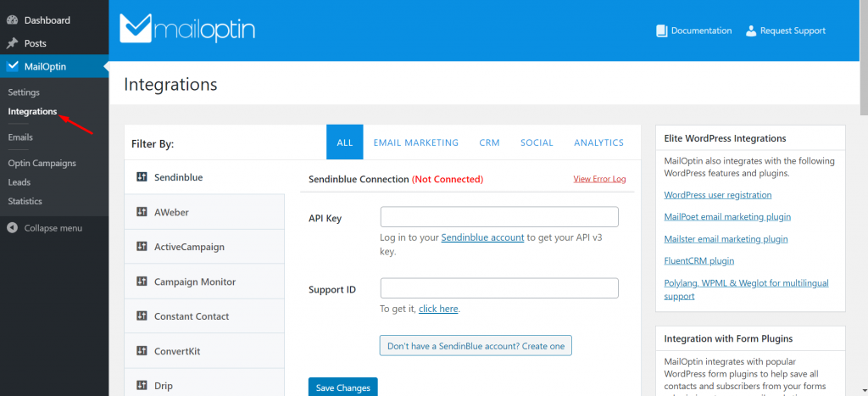Select Constant Contact in the integrations list
This screenshot has height=396, width=868.
[x=205, y=316]
